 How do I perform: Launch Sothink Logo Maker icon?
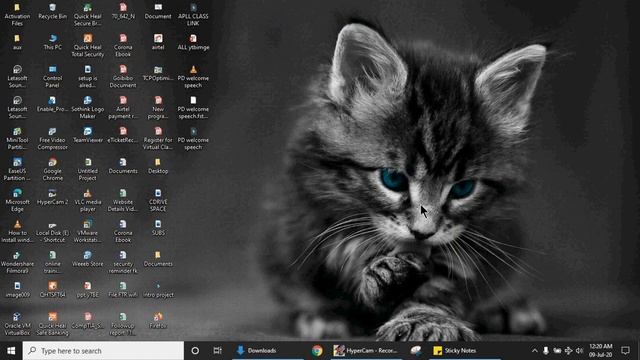tap(88, 108)
